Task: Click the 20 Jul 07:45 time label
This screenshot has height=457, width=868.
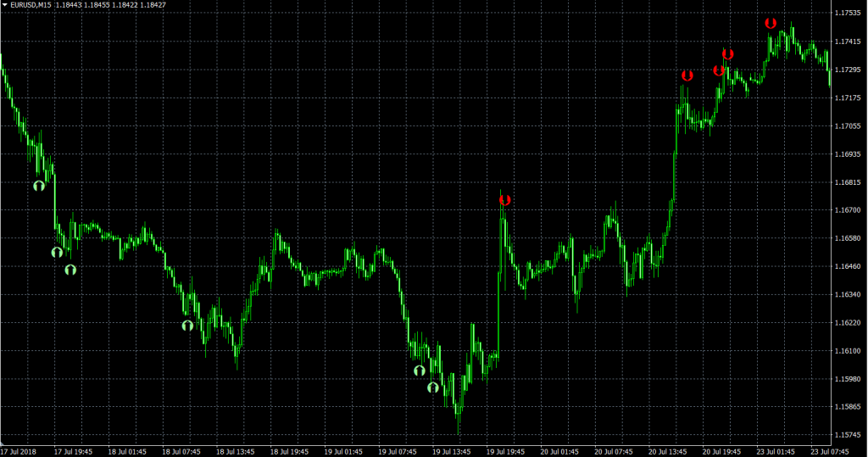Action: 614,451
